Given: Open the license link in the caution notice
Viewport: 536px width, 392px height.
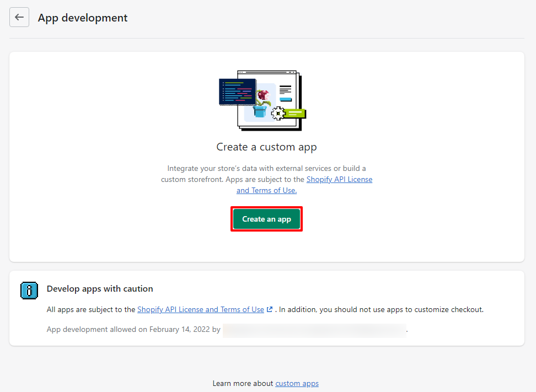Looking at the screenshot, I should click(x=200, y=310).
